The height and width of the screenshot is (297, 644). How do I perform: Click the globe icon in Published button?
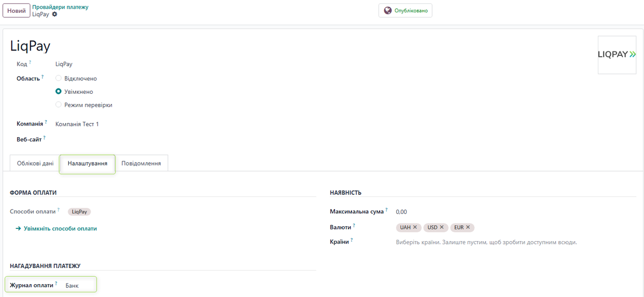[387, 11]
